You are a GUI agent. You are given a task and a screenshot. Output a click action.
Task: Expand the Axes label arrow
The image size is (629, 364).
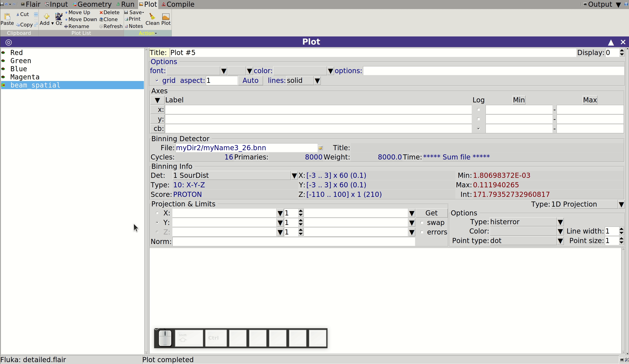tap(157, 100)
